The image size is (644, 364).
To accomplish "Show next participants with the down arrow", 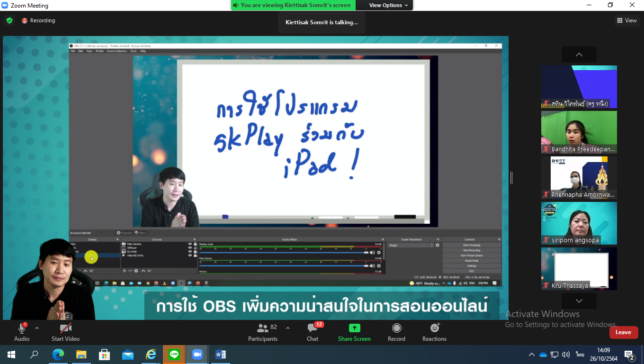I will [579, 301].
